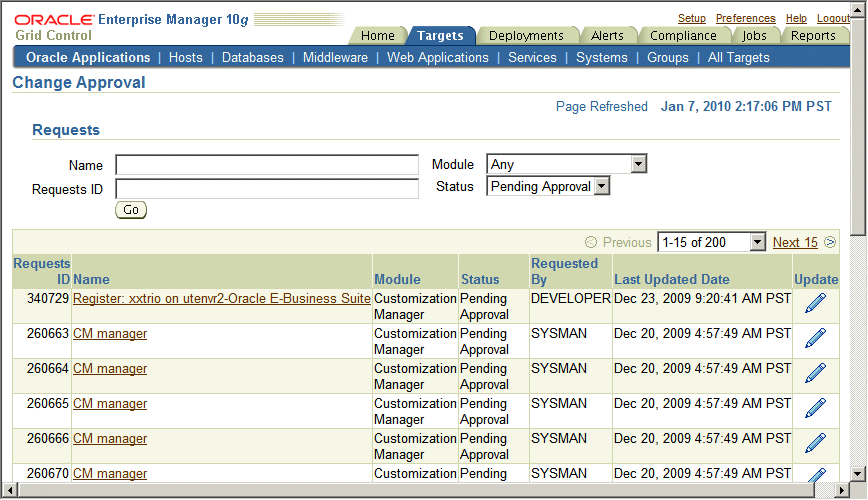This screenshot has height=500, width=868.
Task: Open the Services subtab
Action: coord(532,58)
